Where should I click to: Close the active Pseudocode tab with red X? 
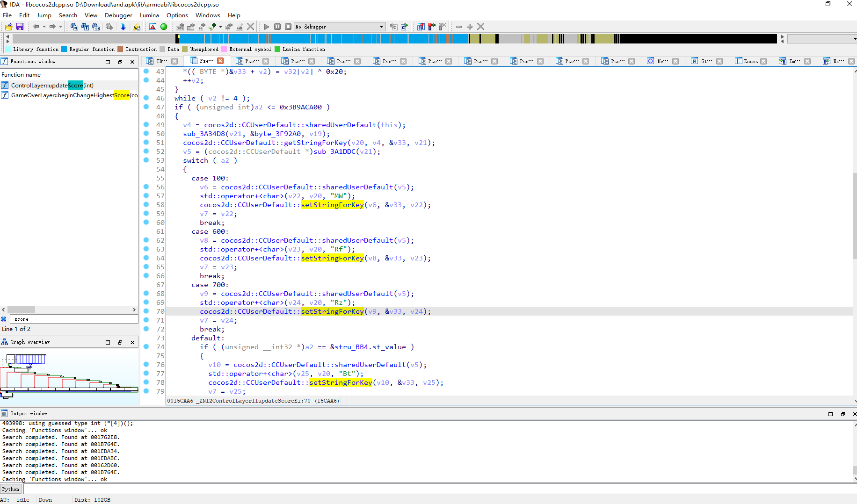click(220, 61)
